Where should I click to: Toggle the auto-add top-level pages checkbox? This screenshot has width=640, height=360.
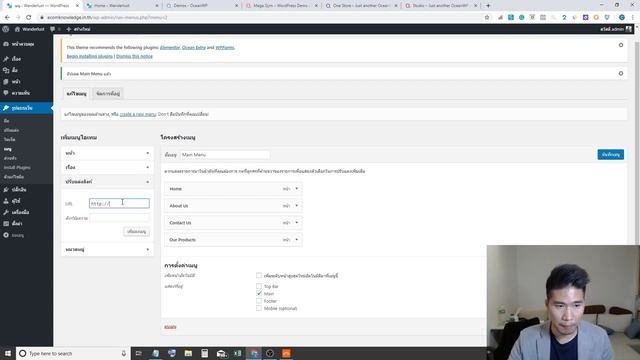pos(259,276)
